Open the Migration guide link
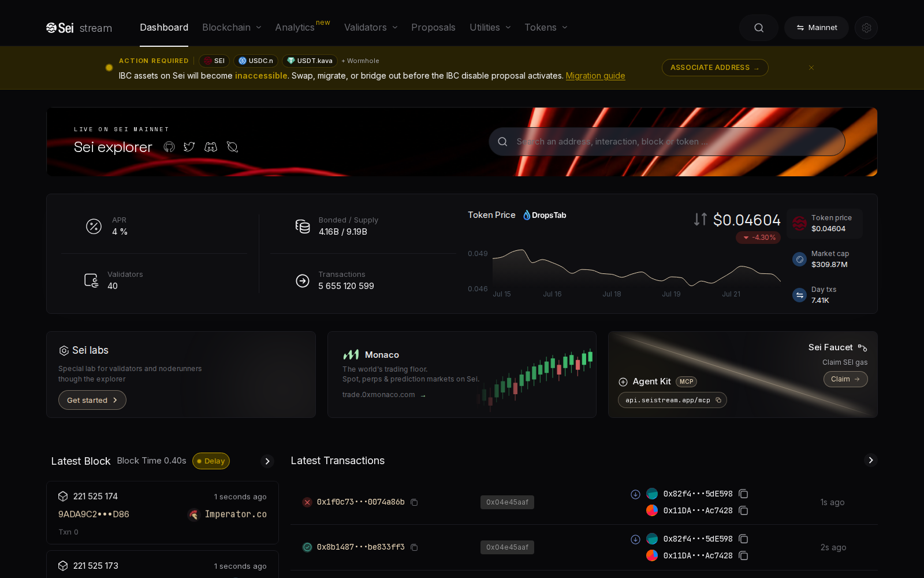The height and width of the screenshot is (578, 924). [x=595, y=76]
